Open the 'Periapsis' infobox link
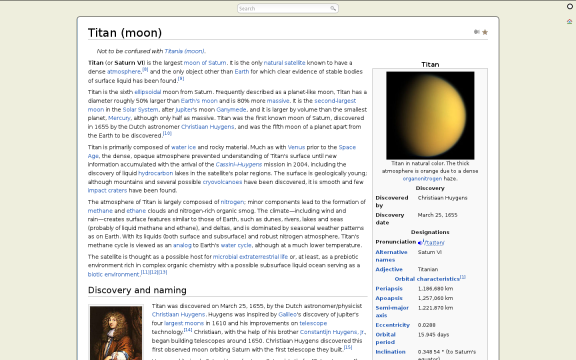576x360 pixels. click(x=389, y=289)
